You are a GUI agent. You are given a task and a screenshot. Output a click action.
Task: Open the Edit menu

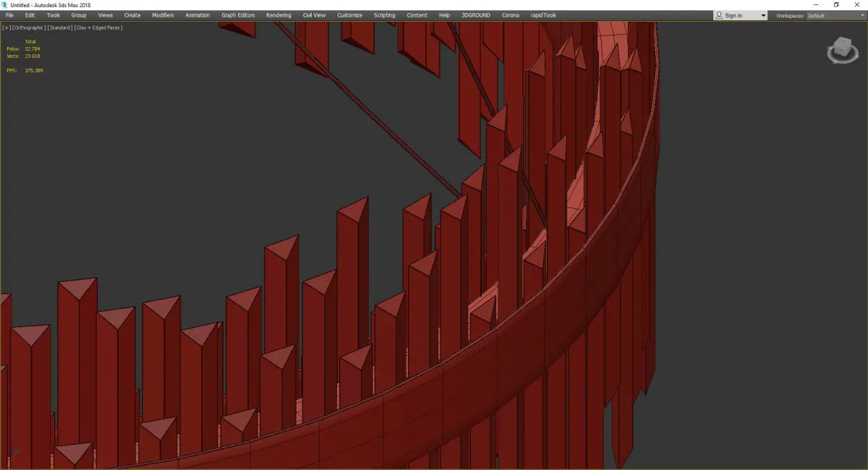(x=30, y=15)
